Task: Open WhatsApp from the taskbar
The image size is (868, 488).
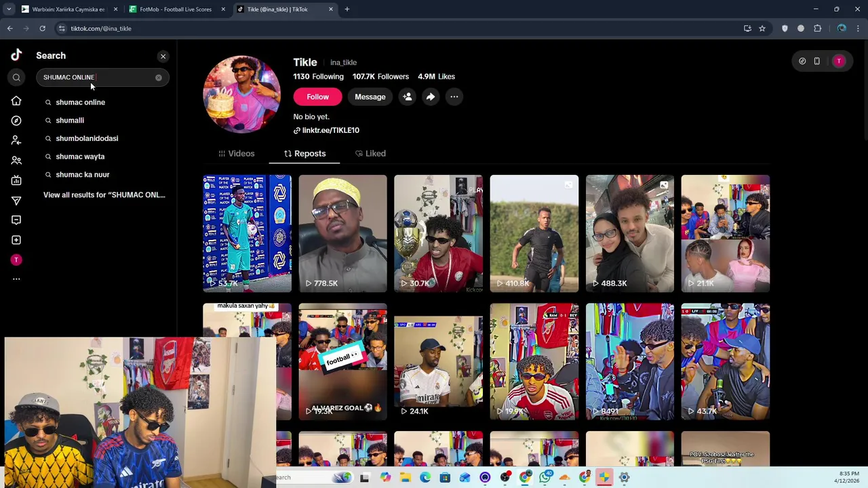Action: tap(545, 477)
